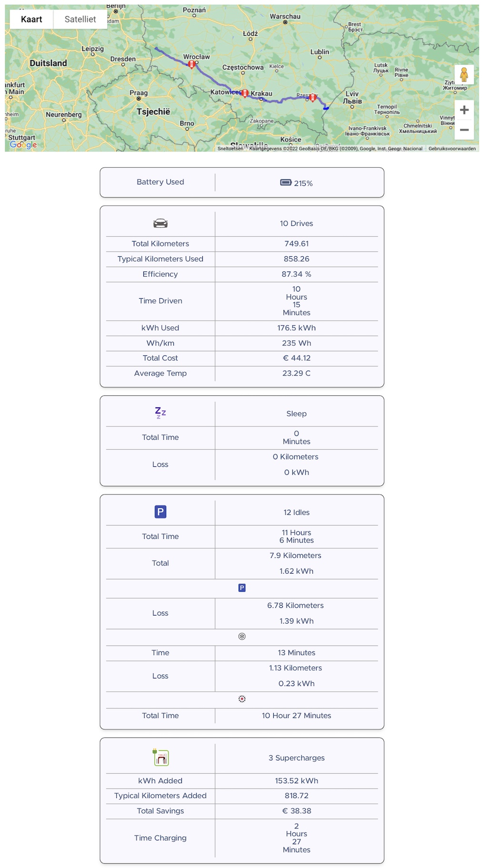Click the Parking idle icon
The image size is (489, 868).
tap(160, 511)
